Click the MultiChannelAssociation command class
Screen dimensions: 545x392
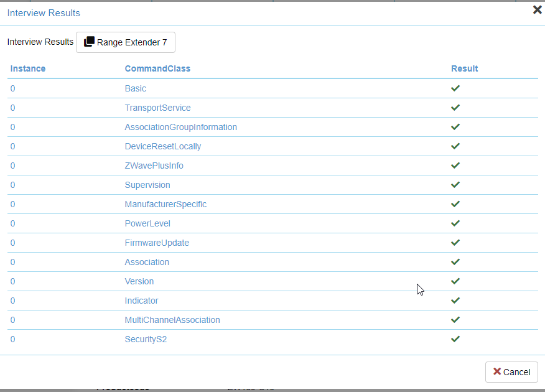click(x=172, y=320)
